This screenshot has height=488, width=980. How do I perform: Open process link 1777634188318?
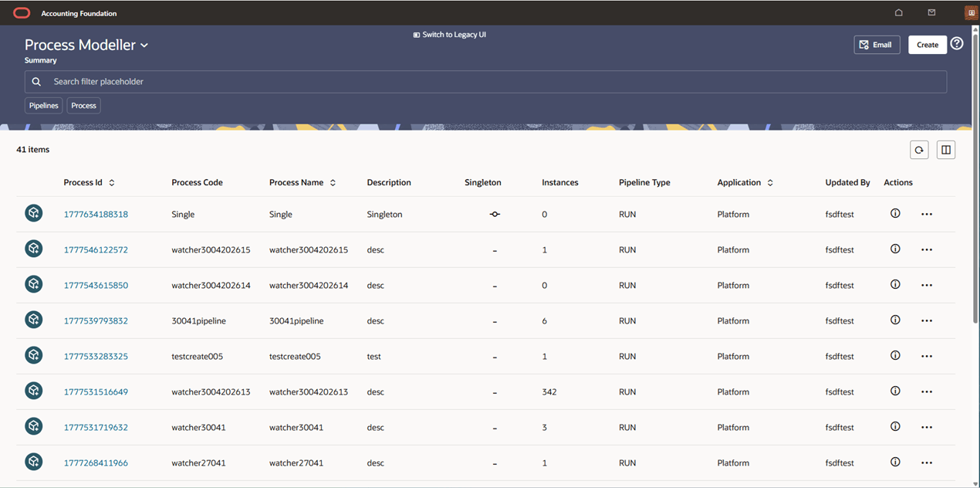(x=96, y=214)
